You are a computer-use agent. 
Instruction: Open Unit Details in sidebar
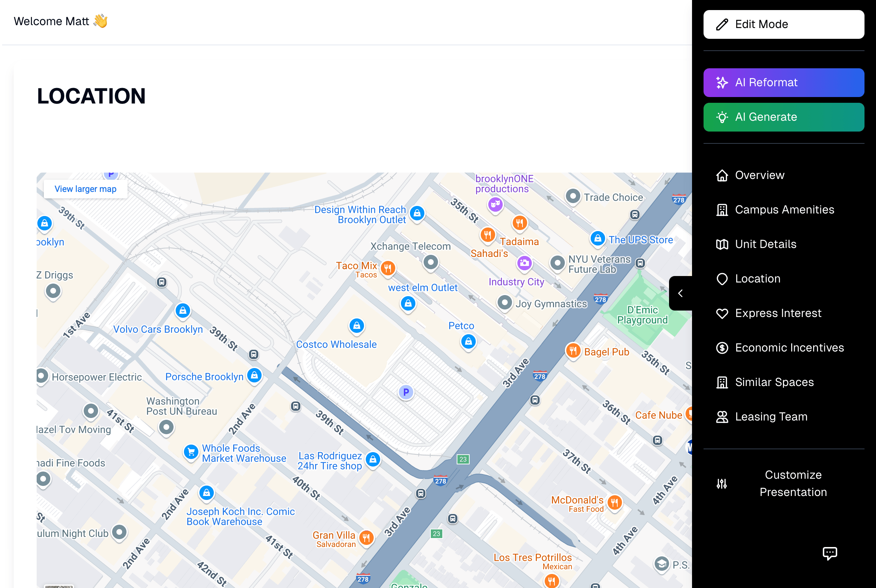[x=783, y=244]
